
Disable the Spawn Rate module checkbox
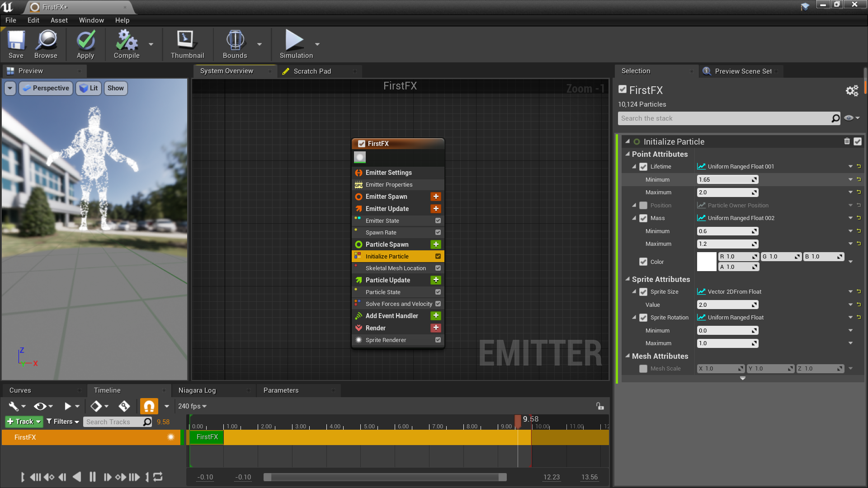pos(438,232)
